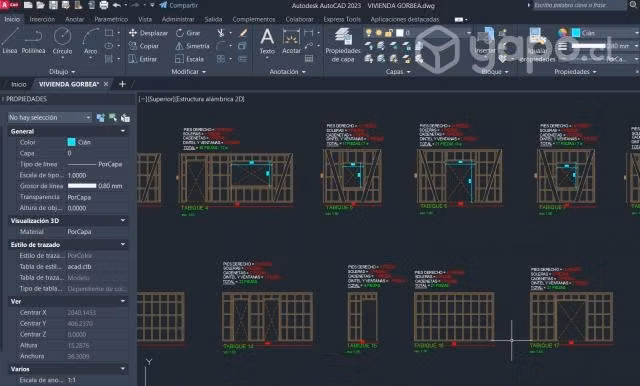
Task: Click the Rectángulo tool icon
Action: 109,33
